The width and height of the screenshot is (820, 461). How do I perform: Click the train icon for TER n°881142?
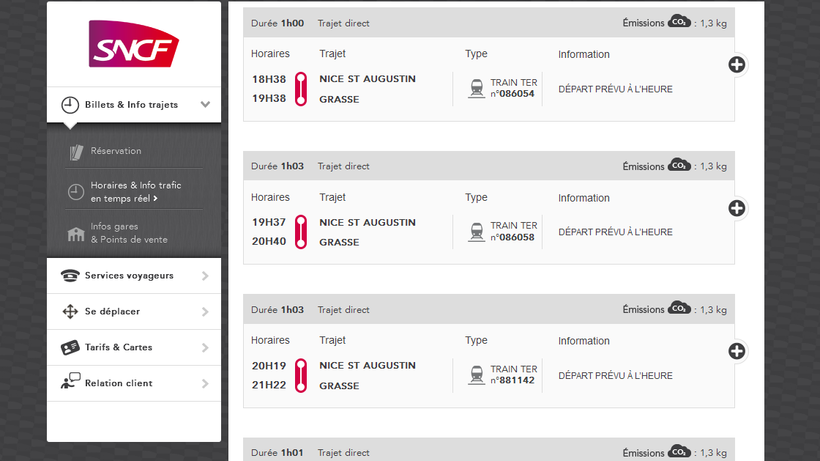[x=477, y=375]
